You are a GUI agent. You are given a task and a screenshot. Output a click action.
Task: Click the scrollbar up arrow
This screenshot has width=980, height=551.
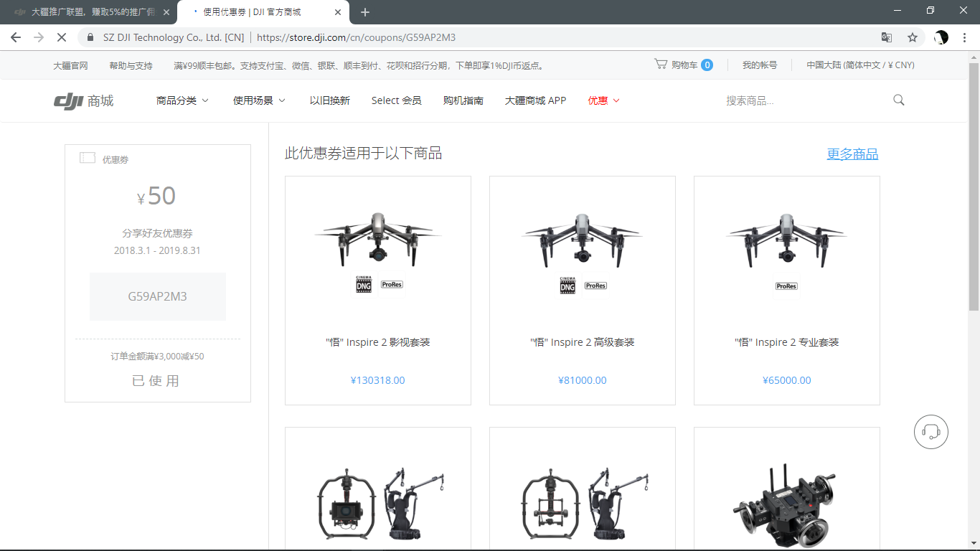[974, 57]
